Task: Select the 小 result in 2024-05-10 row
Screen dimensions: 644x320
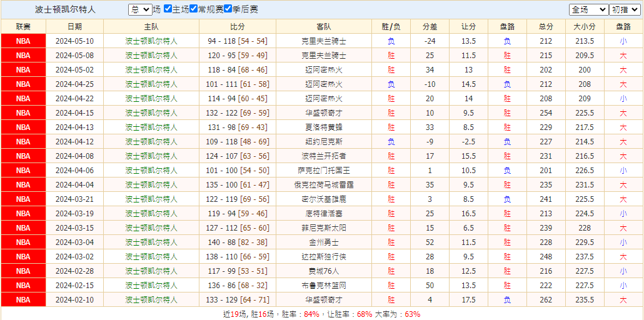Action: 623,41
